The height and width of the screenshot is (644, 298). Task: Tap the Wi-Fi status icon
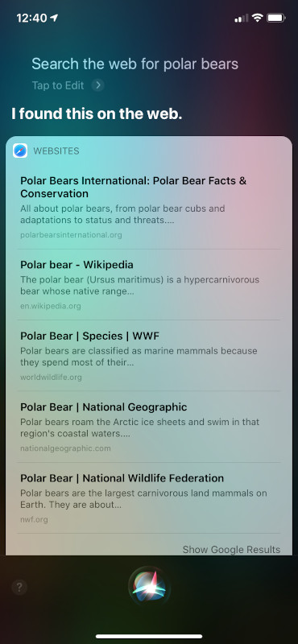click(x=257, y=18)
